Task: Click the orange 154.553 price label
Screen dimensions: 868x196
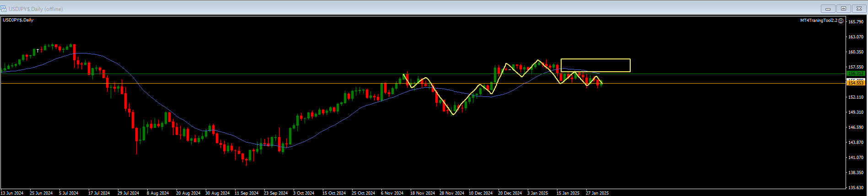Action: (855, 83)
